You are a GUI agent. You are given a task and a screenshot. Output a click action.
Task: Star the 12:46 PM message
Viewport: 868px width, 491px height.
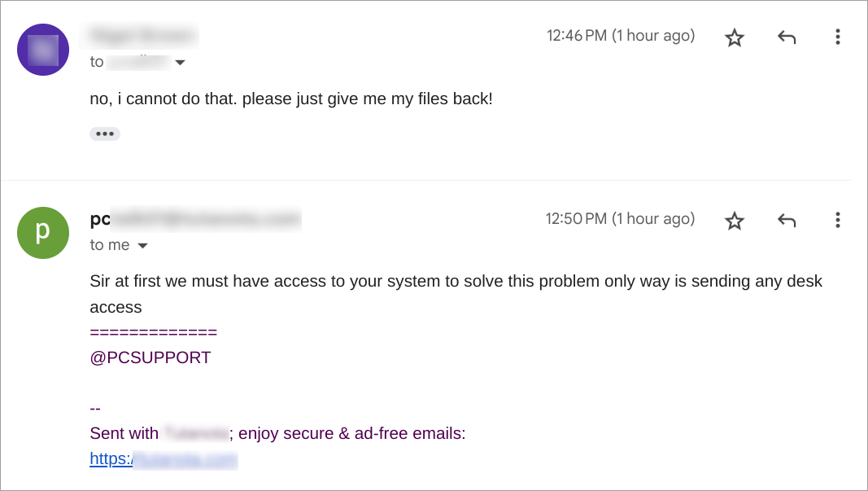coord(735,37)
